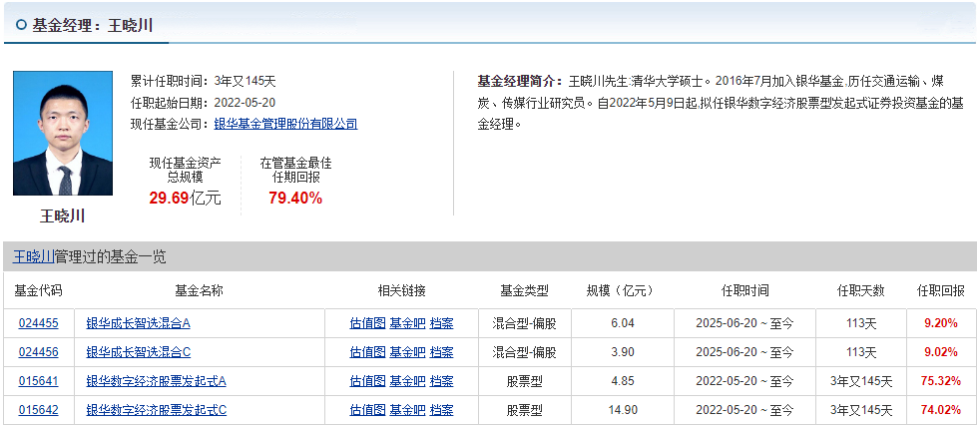Image resolution: width=980 pixels, height=427 pixels.
Task: Click tenure 2022-05-20 ~ 至今 for fund 015641
Action: (744, 381)
